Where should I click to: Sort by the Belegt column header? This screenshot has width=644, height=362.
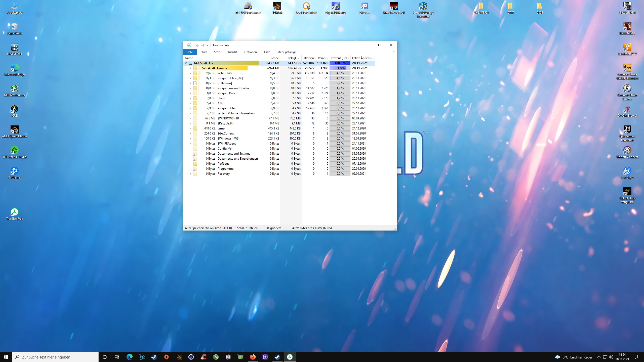pyautogui.click(x=292, y=58)
